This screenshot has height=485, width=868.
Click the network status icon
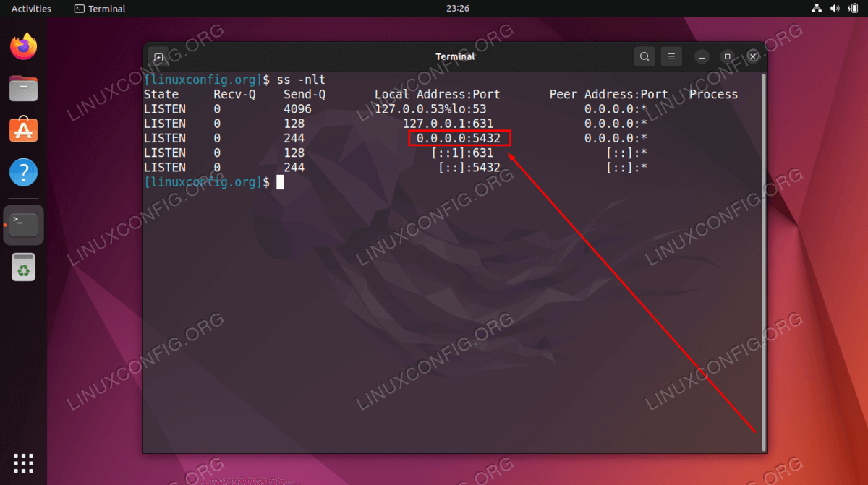(817, 9)
